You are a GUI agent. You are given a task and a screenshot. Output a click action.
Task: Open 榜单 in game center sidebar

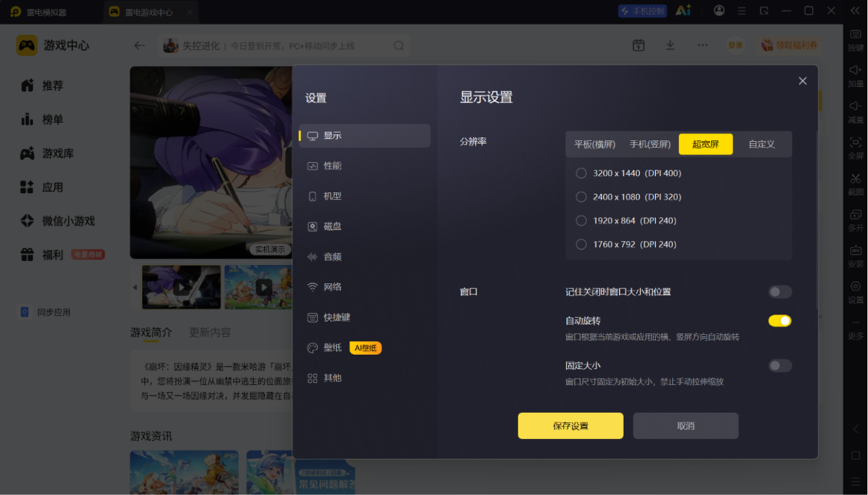42,120
